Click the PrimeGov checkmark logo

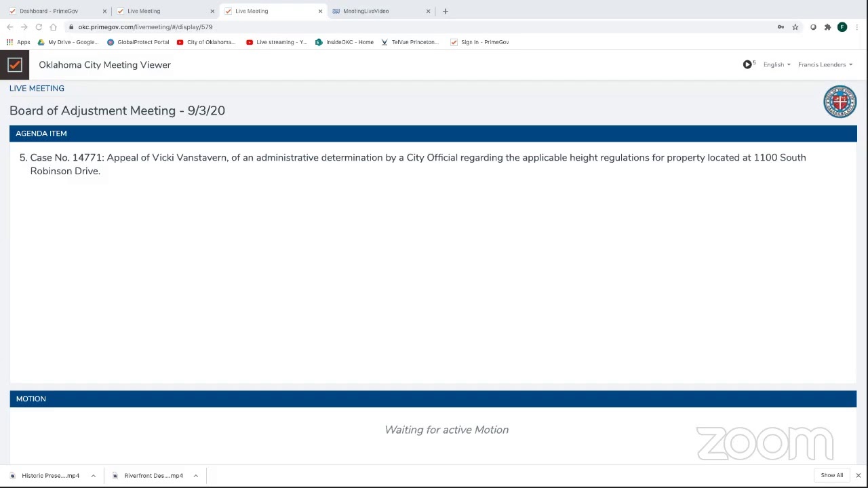coord(14,64)
